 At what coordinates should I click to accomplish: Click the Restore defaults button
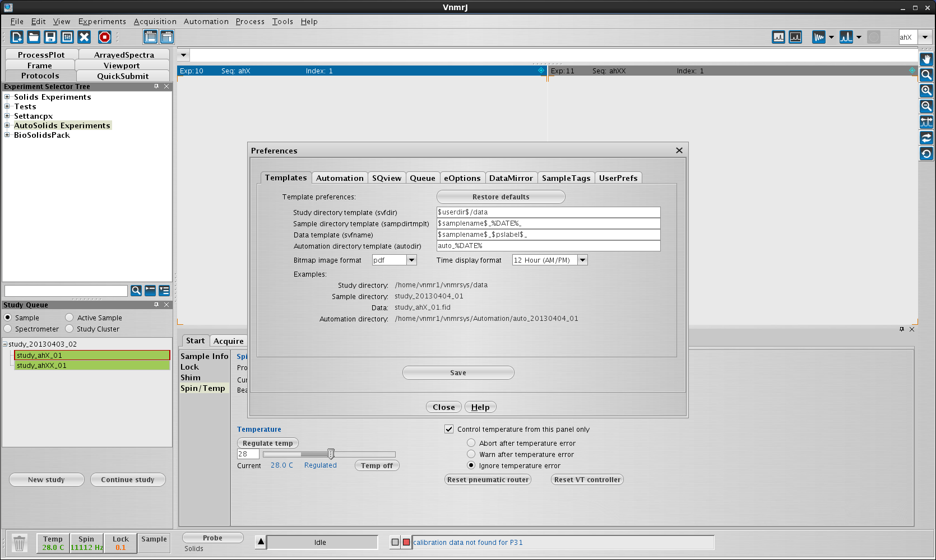501,197
